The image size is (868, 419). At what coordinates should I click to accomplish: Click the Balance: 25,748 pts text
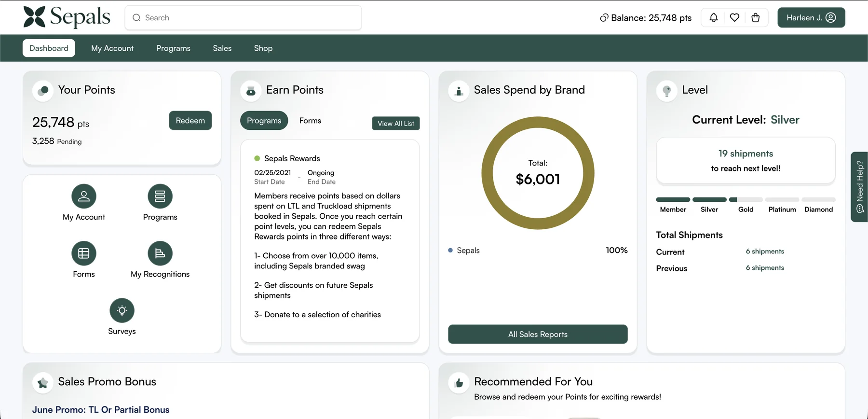point(651,18)
